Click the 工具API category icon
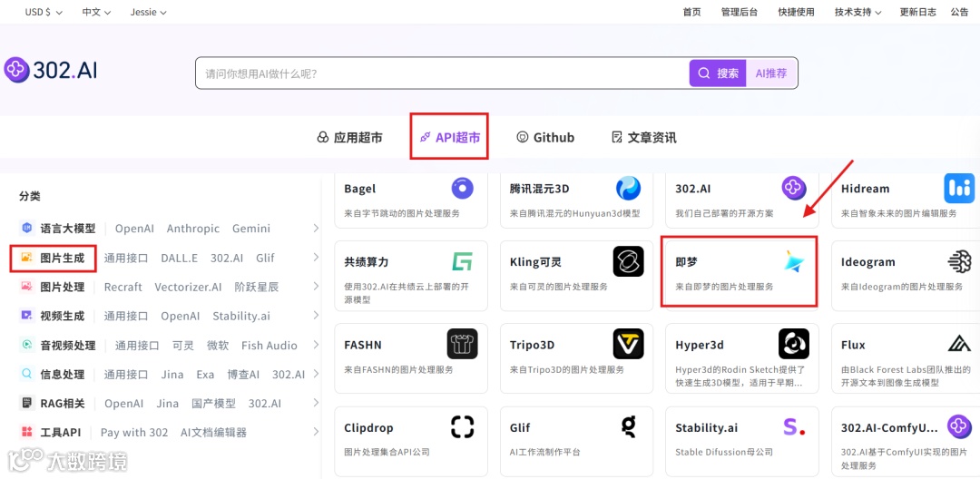980x479 pixels. [27, 432]
